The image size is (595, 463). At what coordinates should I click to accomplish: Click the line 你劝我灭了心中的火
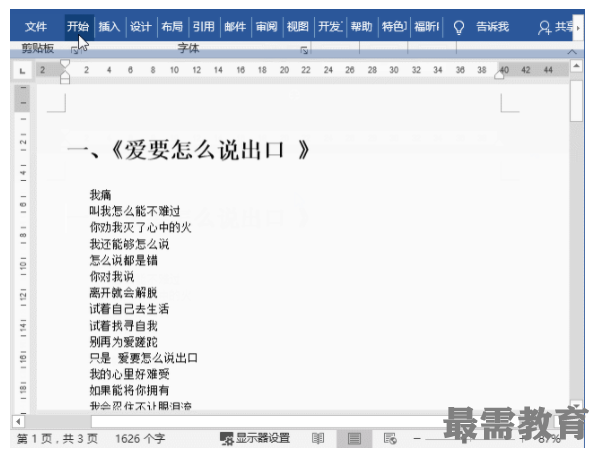tap(140, 227)
